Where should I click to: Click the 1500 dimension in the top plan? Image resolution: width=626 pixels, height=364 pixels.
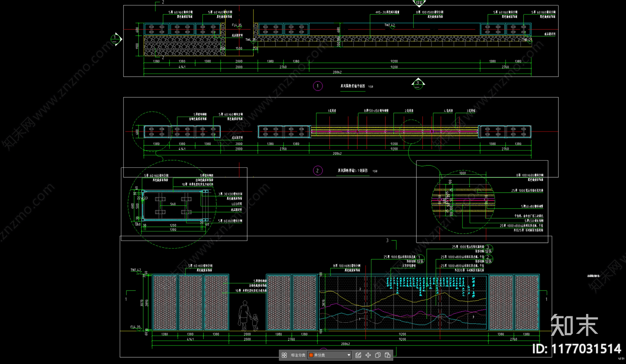click(x=239, y=48)
